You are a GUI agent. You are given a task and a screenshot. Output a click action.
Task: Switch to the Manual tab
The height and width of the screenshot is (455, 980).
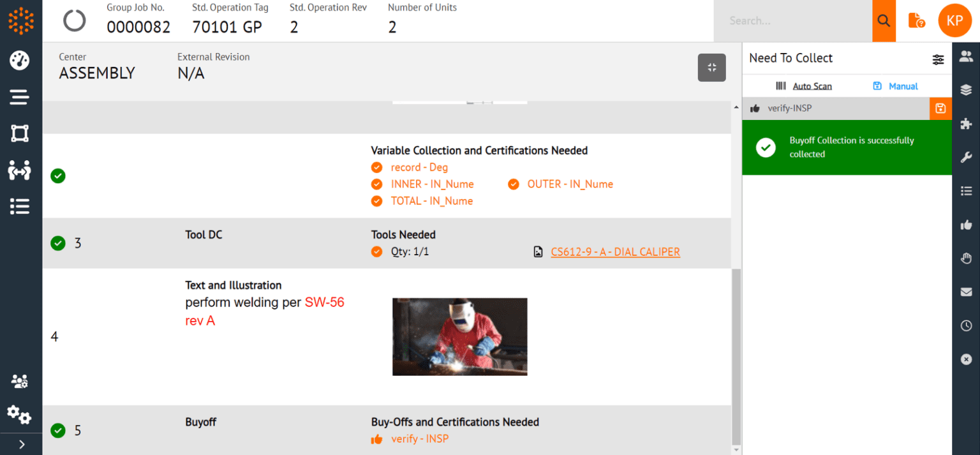click(x=895, y=86)
